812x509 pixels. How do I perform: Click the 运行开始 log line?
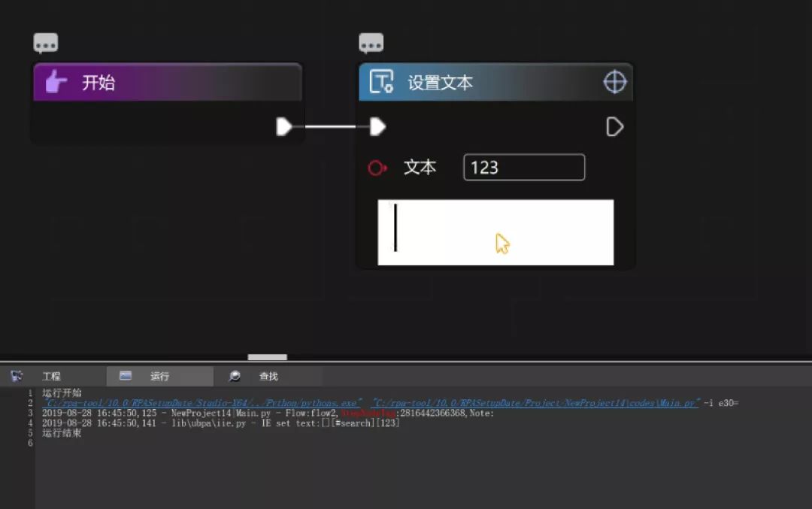click(x=62, y=393)
